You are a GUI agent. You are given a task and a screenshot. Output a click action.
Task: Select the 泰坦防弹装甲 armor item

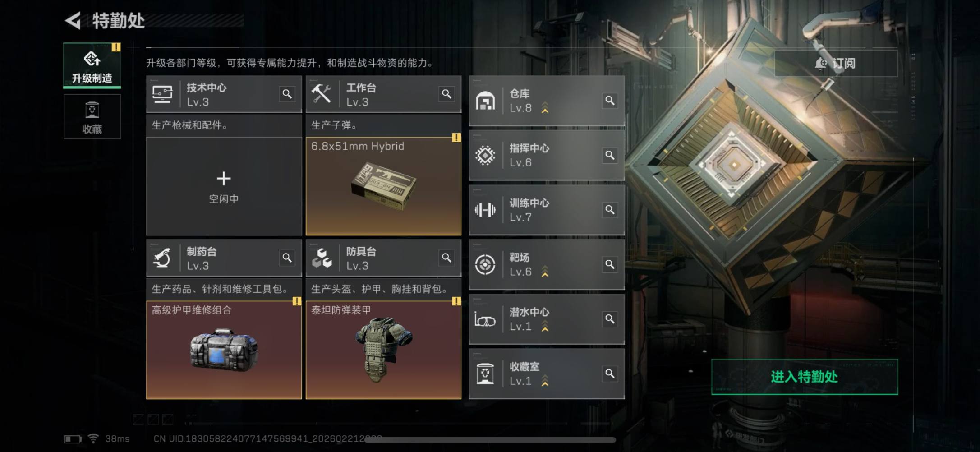(x=383, y=350)
